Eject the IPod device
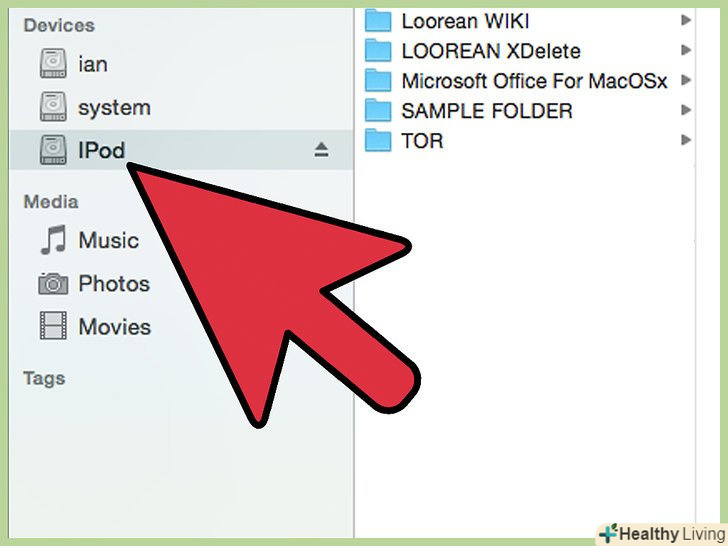Screen dimensions: 728x546 tap(321, 150)
